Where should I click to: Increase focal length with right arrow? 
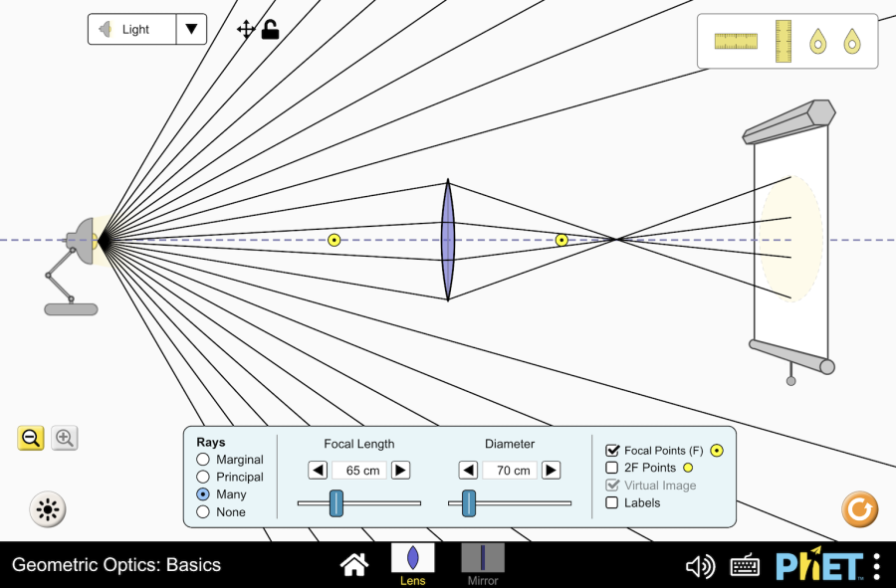point(400,471)
